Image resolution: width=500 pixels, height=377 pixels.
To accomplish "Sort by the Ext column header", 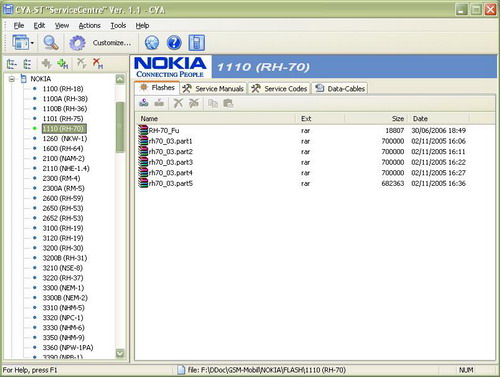I will point(320,119).
